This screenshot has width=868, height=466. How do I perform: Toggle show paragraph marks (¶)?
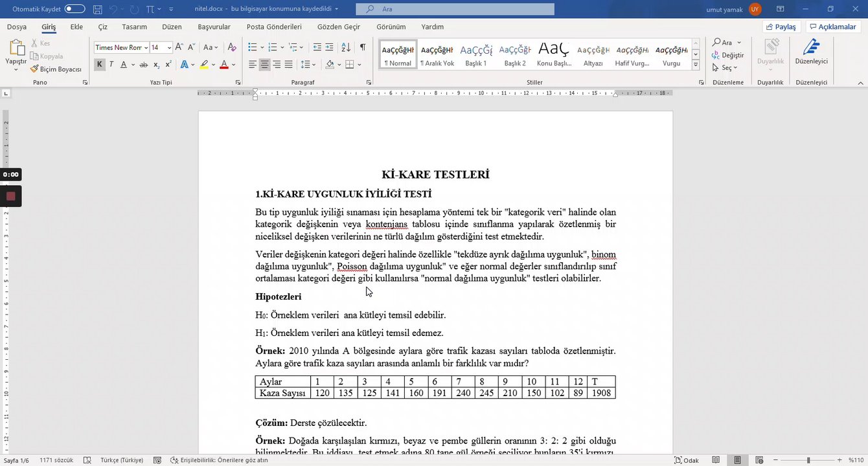point(363,47)
